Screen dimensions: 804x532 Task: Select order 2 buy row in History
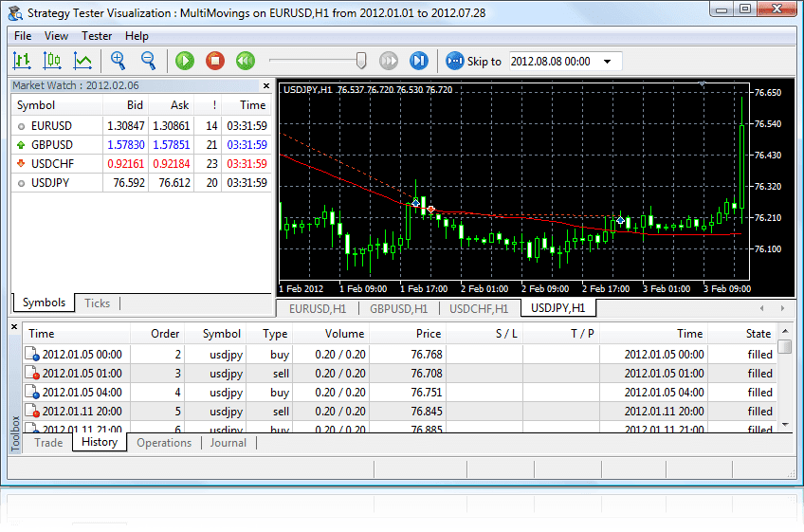coord(400,355)
